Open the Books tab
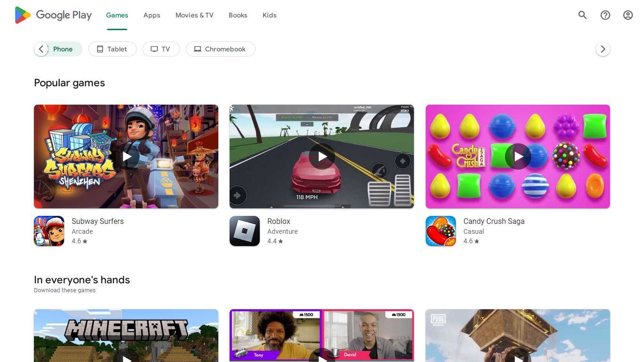644x362 pixels. 238,15
